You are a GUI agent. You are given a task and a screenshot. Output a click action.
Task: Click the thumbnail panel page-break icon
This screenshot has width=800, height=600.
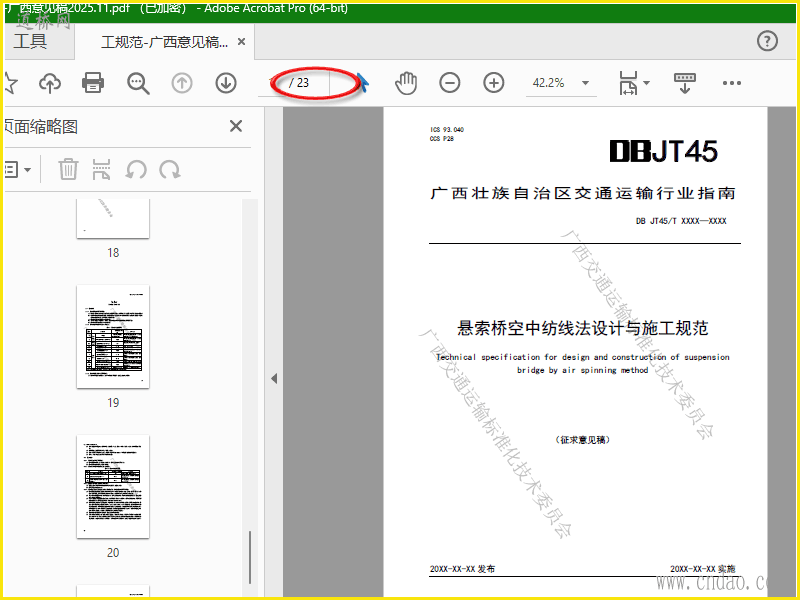coord(102,169)
